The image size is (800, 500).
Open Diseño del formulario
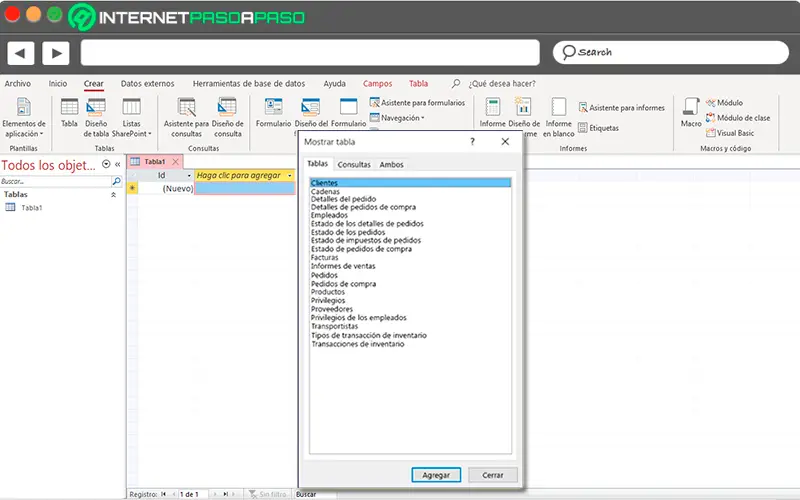(311, 107)
